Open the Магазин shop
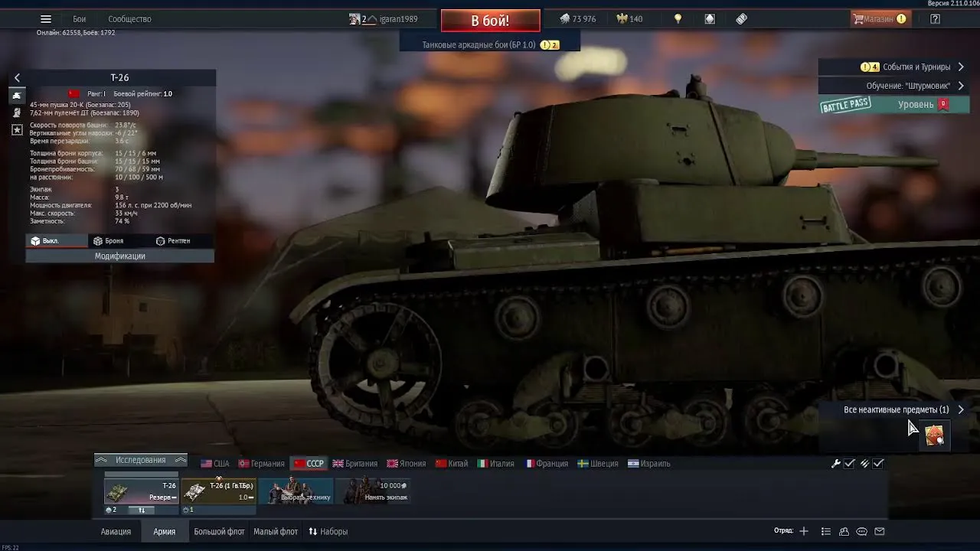Viewport: 980px width, 551px height. (880, 19)
